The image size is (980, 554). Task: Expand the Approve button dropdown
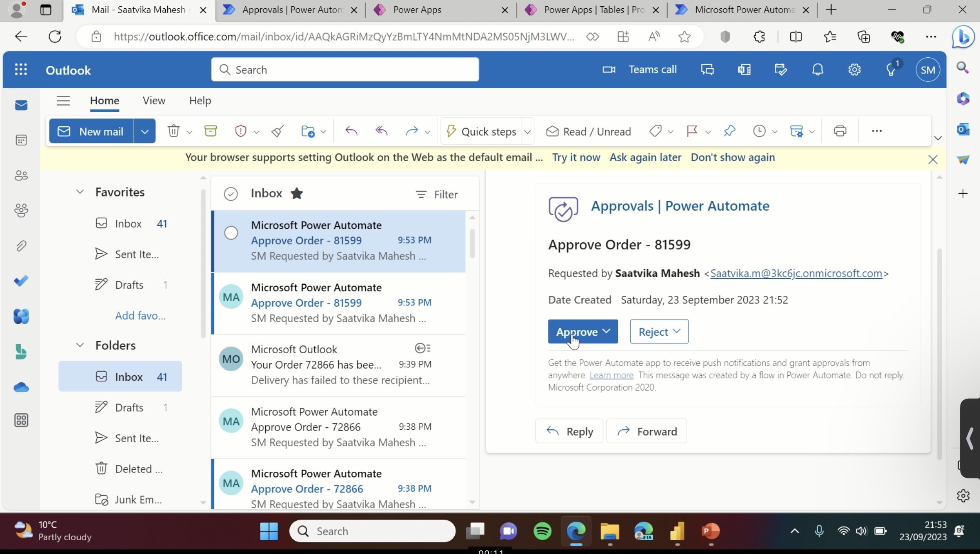tap(606, 331)
